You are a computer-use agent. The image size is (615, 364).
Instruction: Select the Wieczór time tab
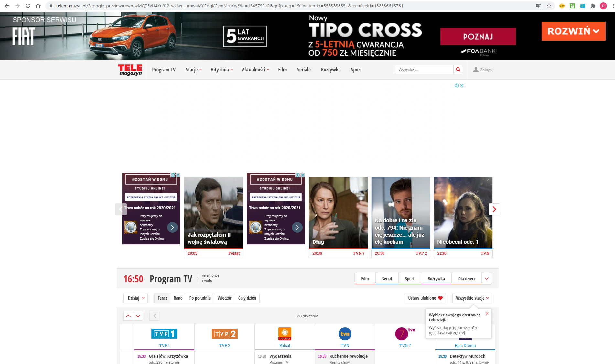coord(224,298)
